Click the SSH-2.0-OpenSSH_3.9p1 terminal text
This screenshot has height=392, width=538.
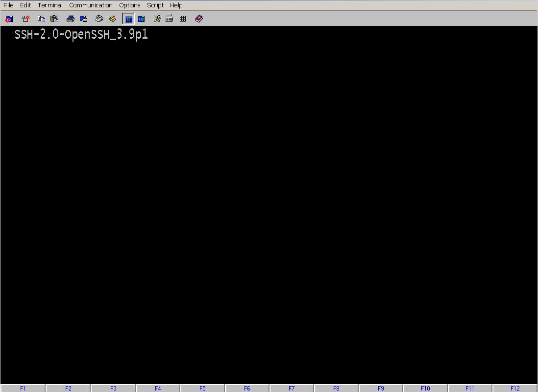click(81, 35)
